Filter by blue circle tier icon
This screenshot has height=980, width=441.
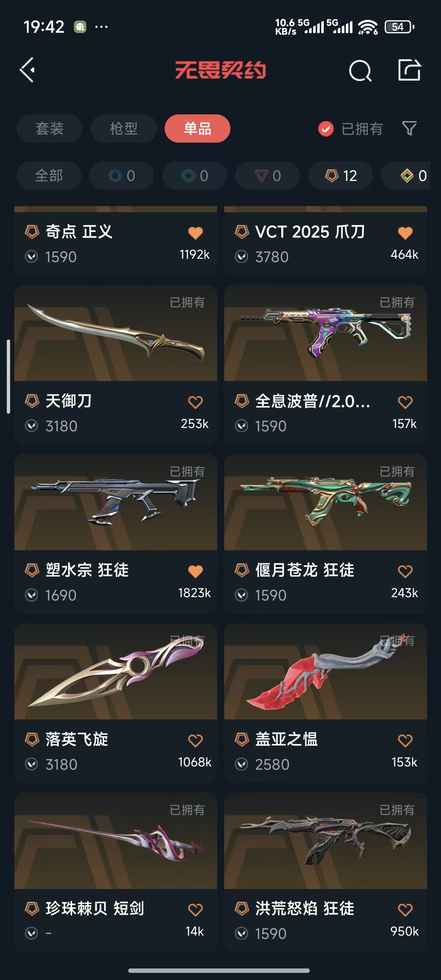pos(122,176)
